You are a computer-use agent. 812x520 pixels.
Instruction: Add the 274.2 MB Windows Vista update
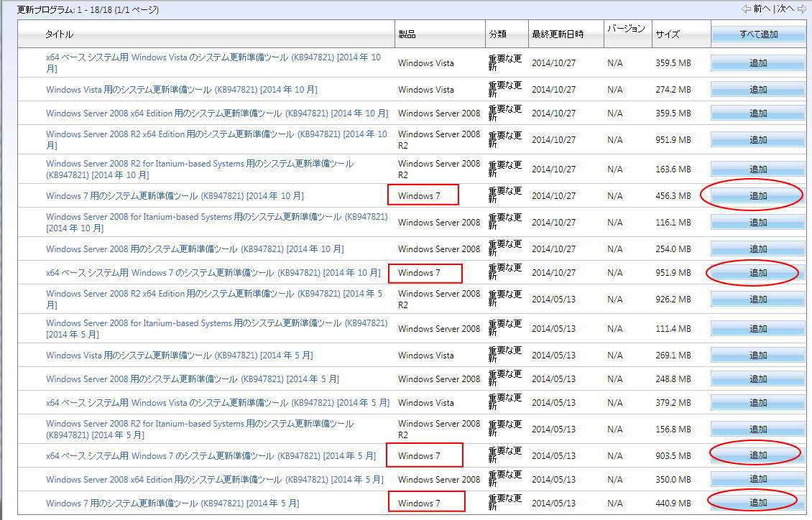(758, 90)
